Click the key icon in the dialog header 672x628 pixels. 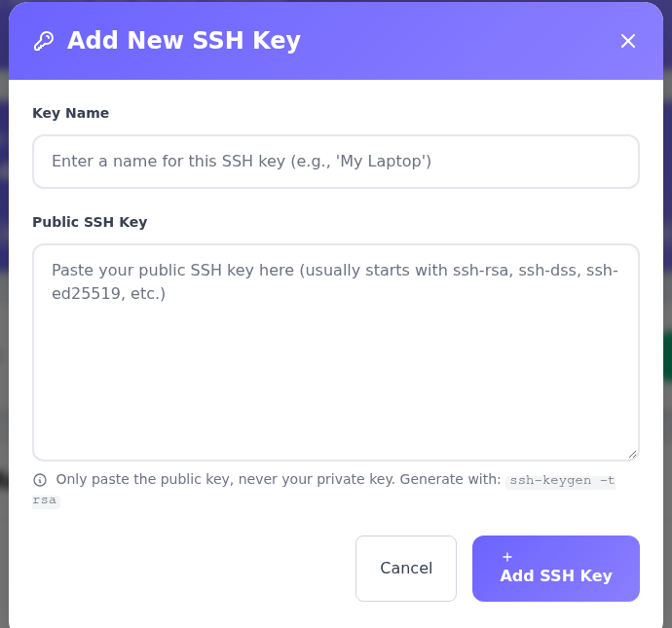coord(44,41)
